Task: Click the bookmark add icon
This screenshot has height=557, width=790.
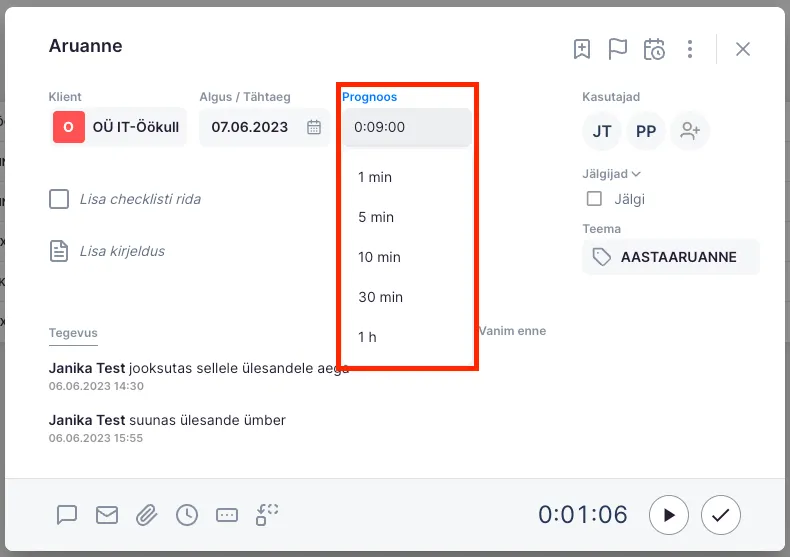Action: pyautogui.click(x=582, y=49)
